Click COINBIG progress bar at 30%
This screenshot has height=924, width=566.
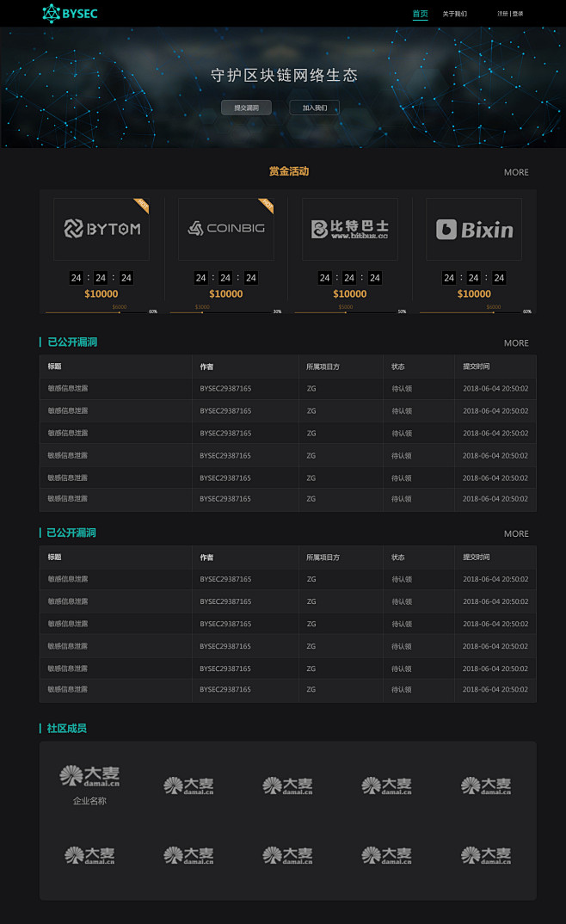(x=221, y=312)
